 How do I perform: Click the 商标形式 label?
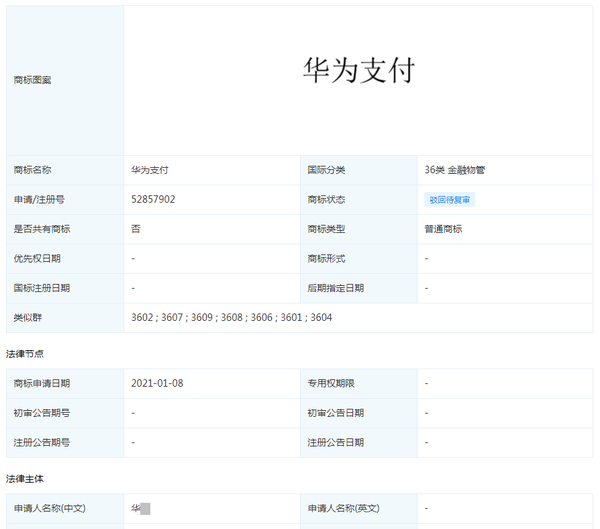(326, 258)
